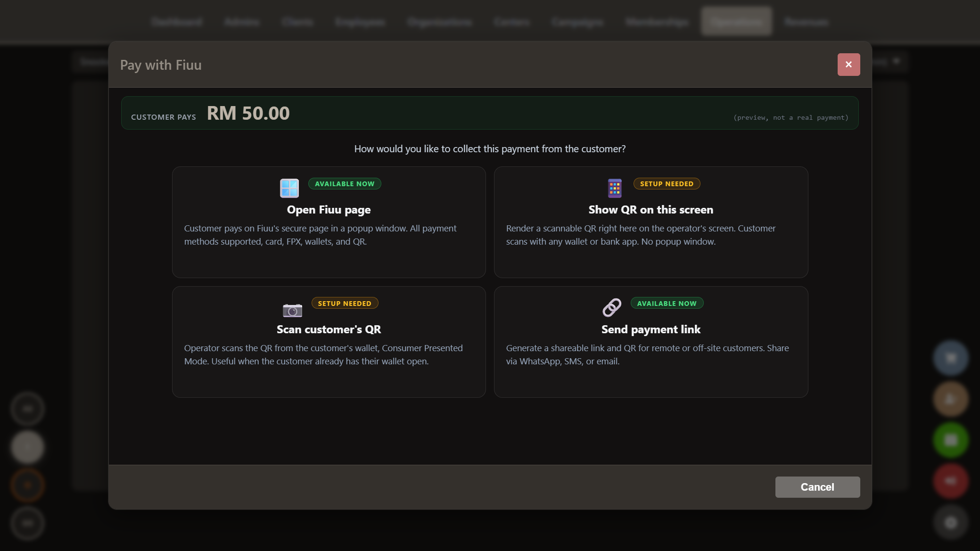Pick the Scan customer's QR option
This screenshot has height=551, width=980.
[x=329, y=342]
